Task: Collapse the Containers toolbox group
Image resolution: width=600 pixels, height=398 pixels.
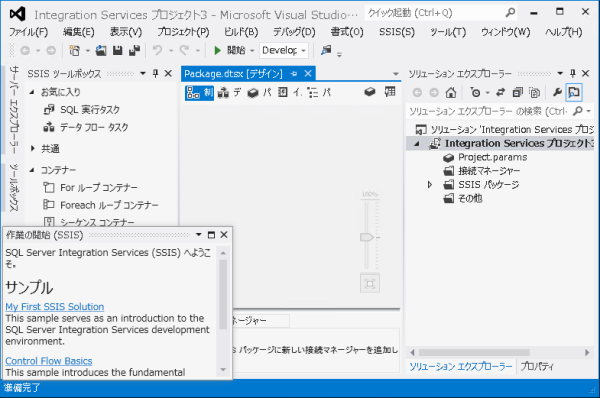Action: click(33, 170)
